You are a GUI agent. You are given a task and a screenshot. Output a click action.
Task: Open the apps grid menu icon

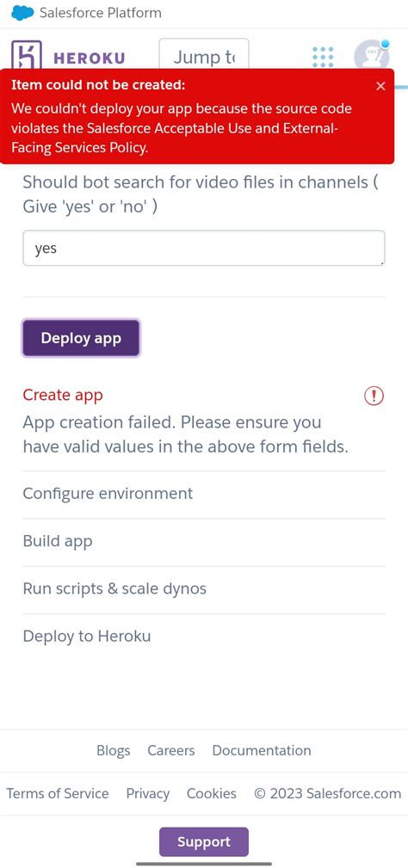323,57
